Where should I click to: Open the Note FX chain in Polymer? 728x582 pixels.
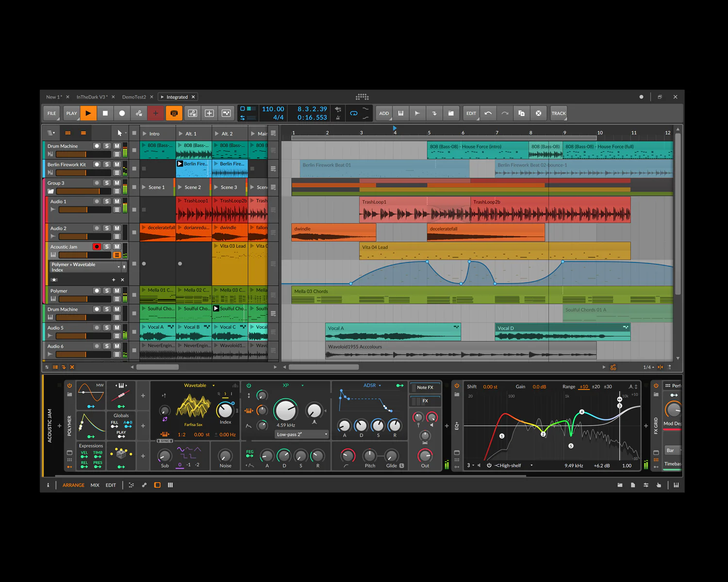click(425, 388)
